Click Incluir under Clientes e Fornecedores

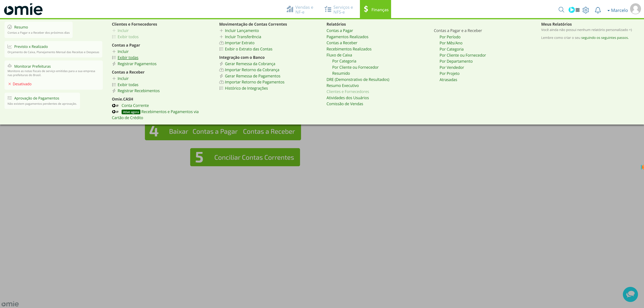click(x=123, y=30)
